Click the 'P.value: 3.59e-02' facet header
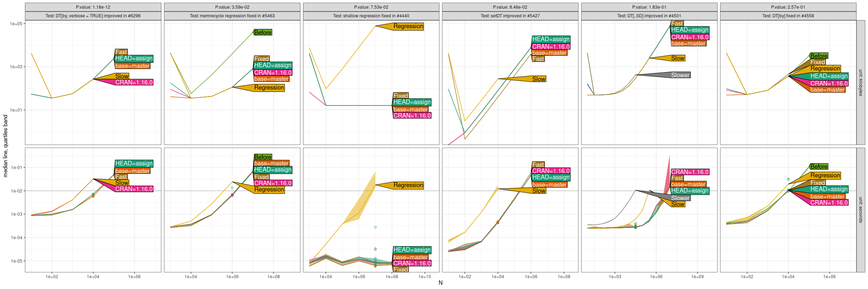This screenshot has height=289, width=868. pos(232,7)
